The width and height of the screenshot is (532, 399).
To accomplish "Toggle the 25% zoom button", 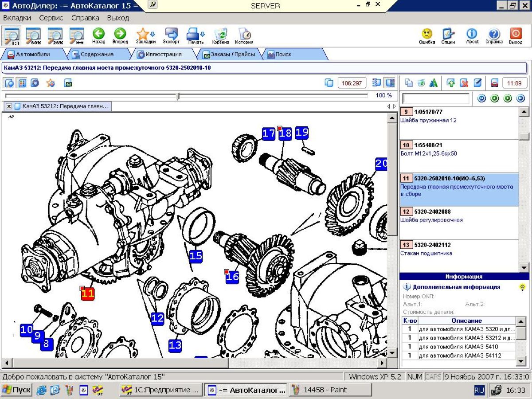I will 55,36.
